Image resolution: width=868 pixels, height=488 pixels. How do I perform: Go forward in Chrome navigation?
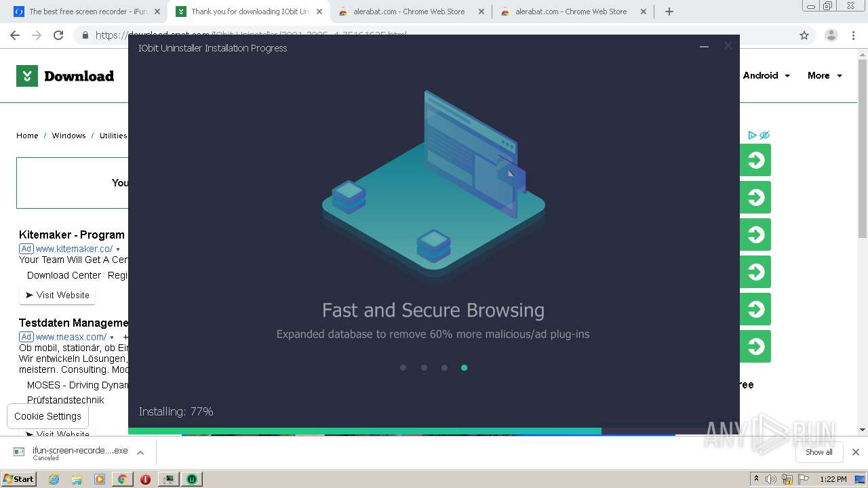tap(37, 35)
